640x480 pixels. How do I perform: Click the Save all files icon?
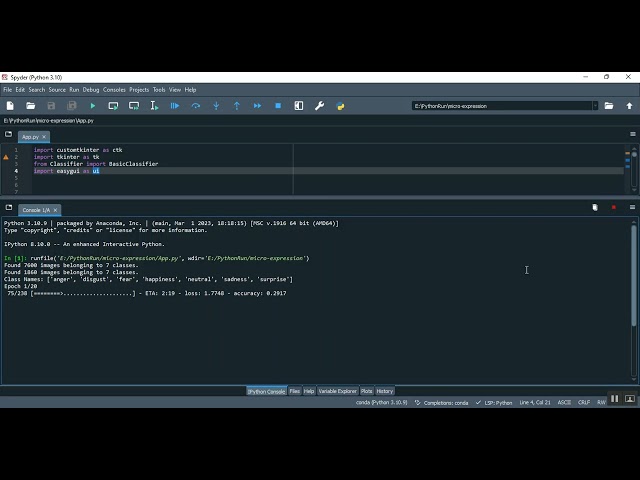(72, 106)
